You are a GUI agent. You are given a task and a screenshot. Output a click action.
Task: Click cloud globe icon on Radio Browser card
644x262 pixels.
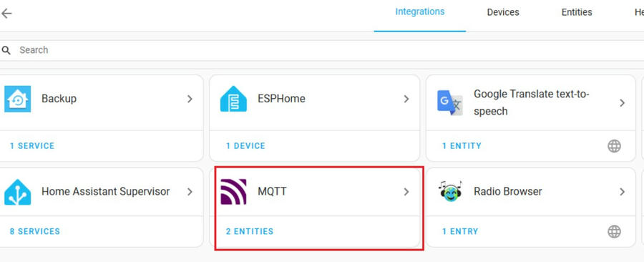coord(614,232)
